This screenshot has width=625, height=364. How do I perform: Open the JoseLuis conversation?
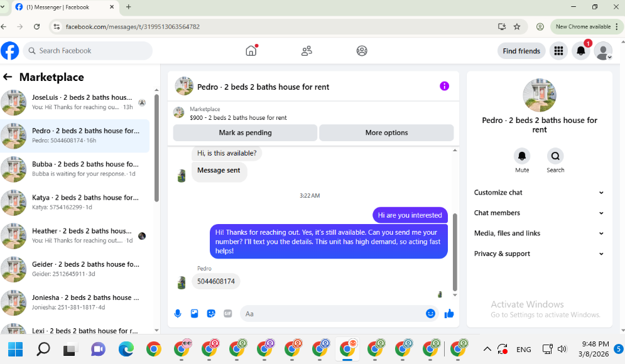coord(76,102)
